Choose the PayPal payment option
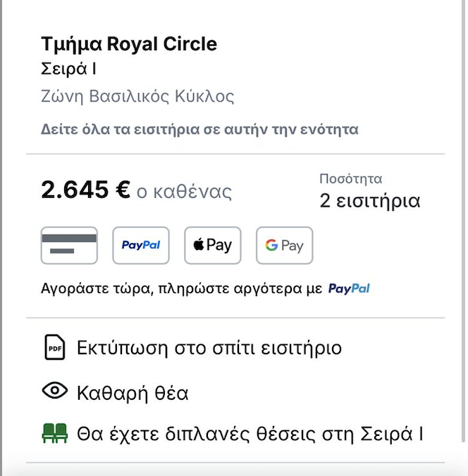 pos(141,245)
